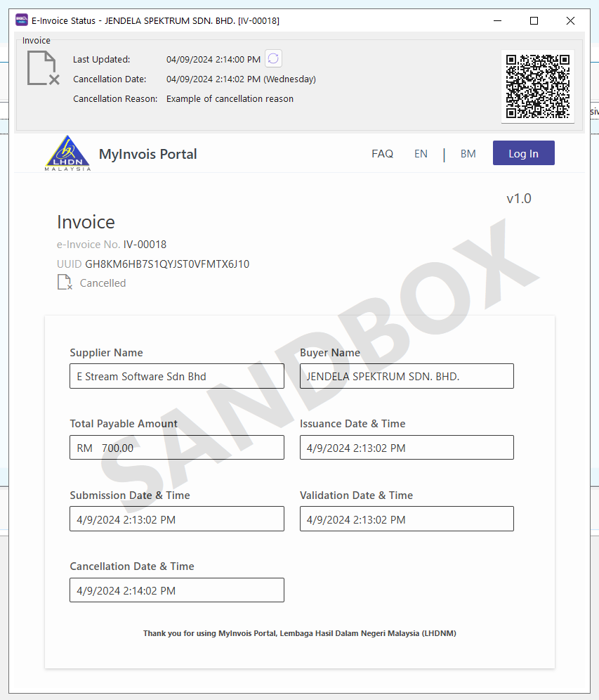Click the Submission Date & Time field

coord(177,519)
